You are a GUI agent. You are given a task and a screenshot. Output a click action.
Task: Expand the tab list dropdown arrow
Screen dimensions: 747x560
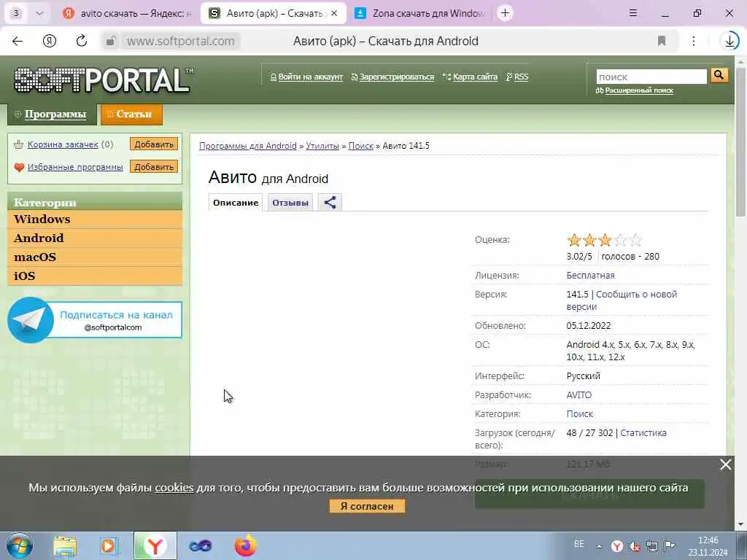click(39, 13)
